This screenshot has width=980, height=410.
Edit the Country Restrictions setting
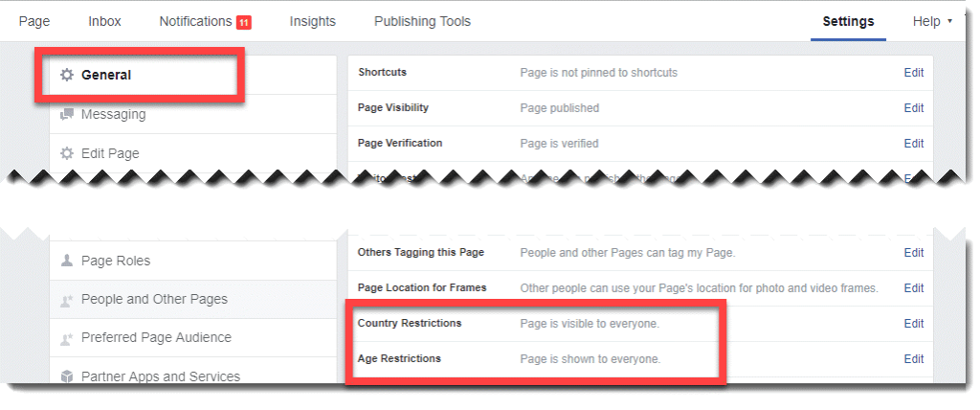pyautogui.click(x=914, y=324)
